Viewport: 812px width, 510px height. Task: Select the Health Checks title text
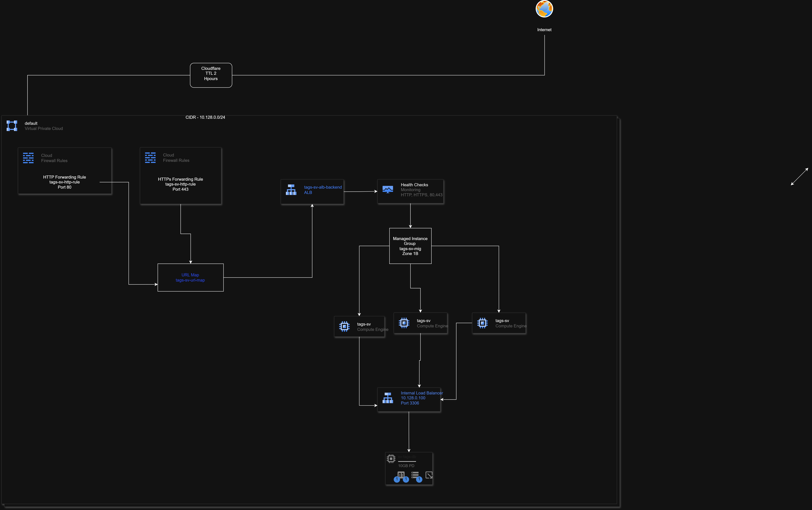414,185
